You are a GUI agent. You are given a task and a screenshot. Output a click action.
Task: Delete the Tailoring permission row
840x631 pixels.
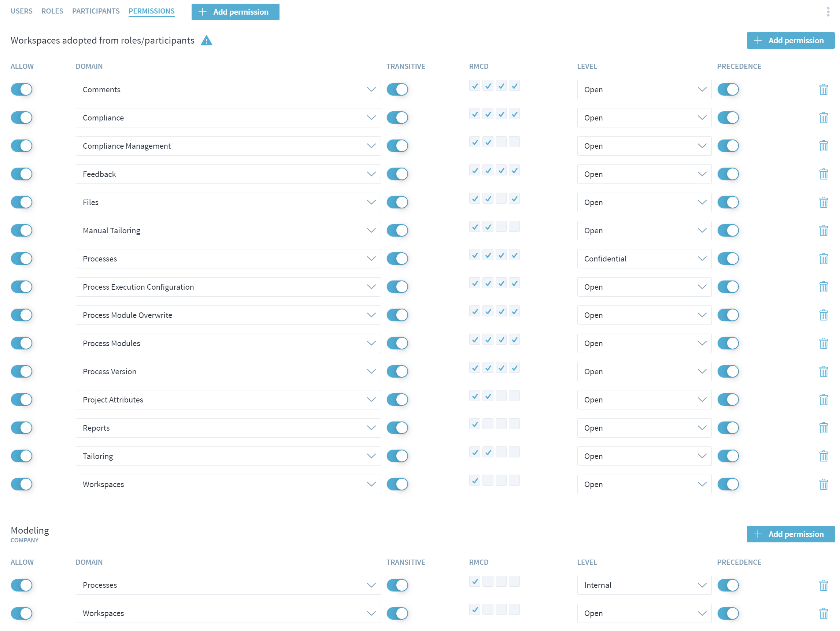(x=823, y=456)
